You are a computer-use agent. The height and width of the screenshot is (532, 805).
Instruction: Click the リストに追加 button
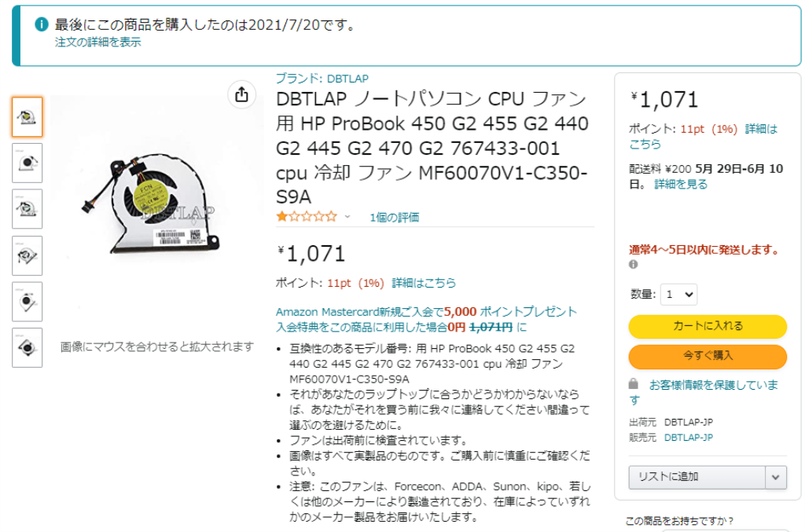point(697,477)
